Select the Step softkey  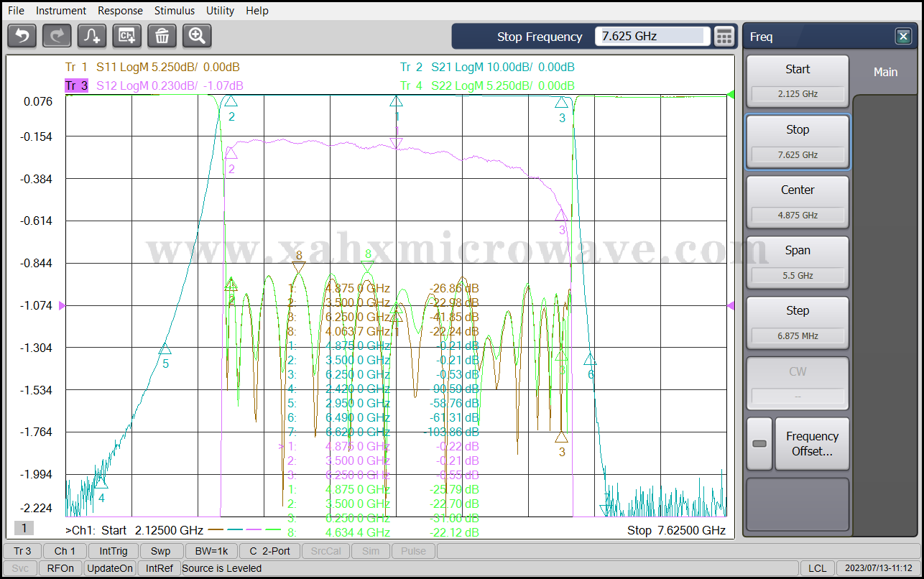point(798,322)
